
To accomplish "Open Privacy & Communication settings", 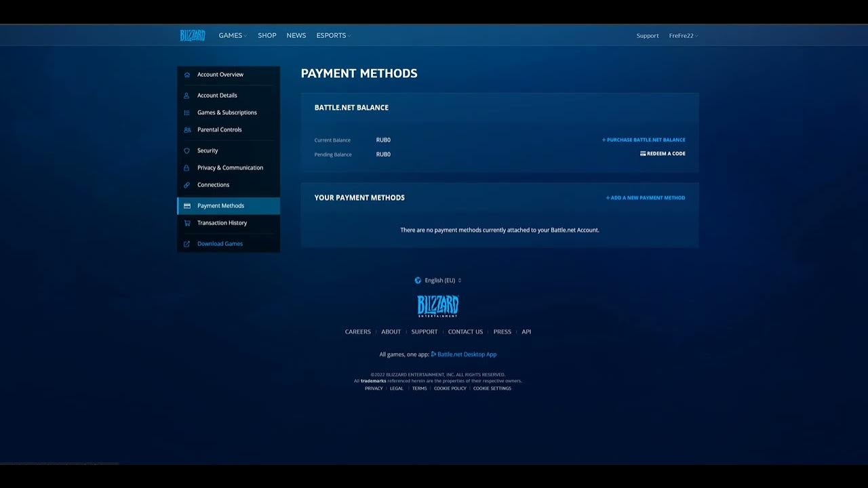I will pyautogui.click(x=229, y=167).
